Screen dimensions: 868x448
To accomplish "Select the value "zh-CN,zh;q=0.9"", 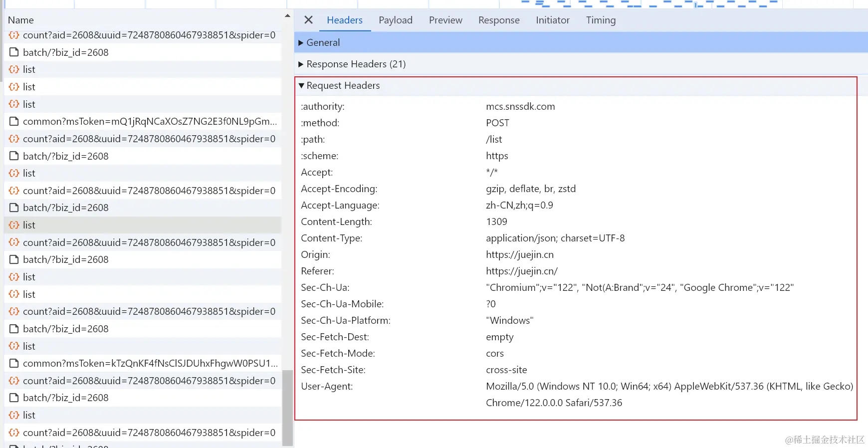I will point(519,205).
